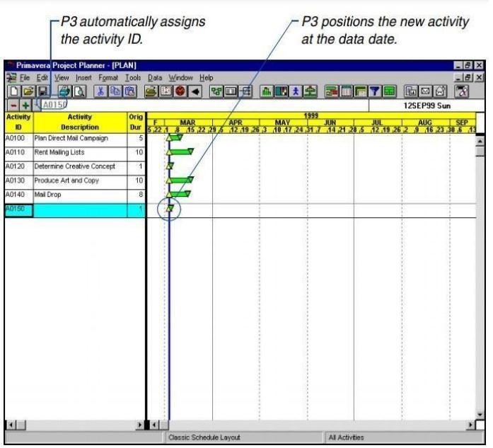Click All Activities in the status bar

346,437
